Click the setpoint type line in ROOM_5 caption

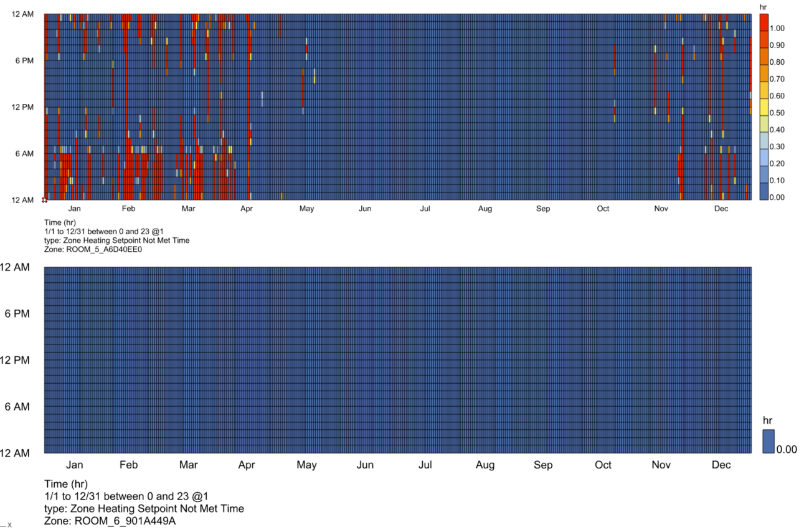pos(117,240)
